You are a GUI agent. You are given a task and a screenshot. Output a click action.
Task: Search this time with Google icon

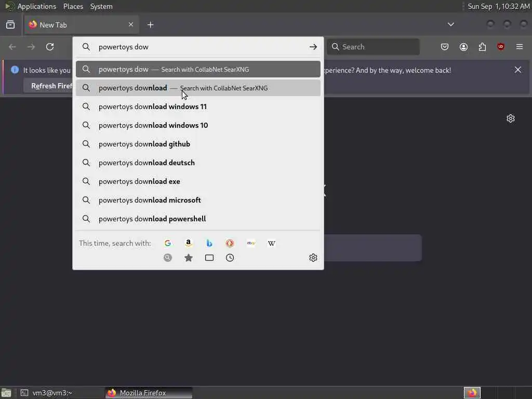tap(168, 243)
